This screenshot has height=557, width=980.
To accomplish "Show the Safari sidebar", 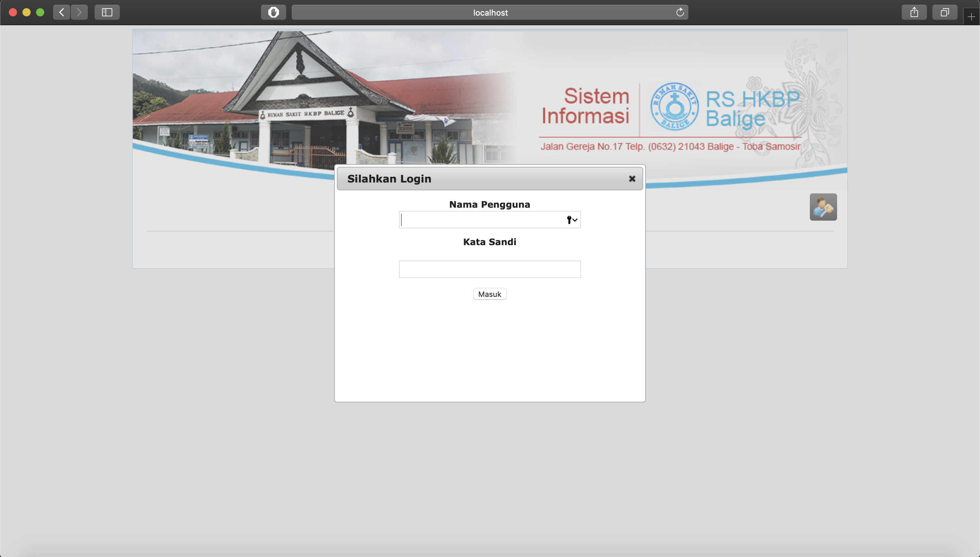I will [107, 12].
